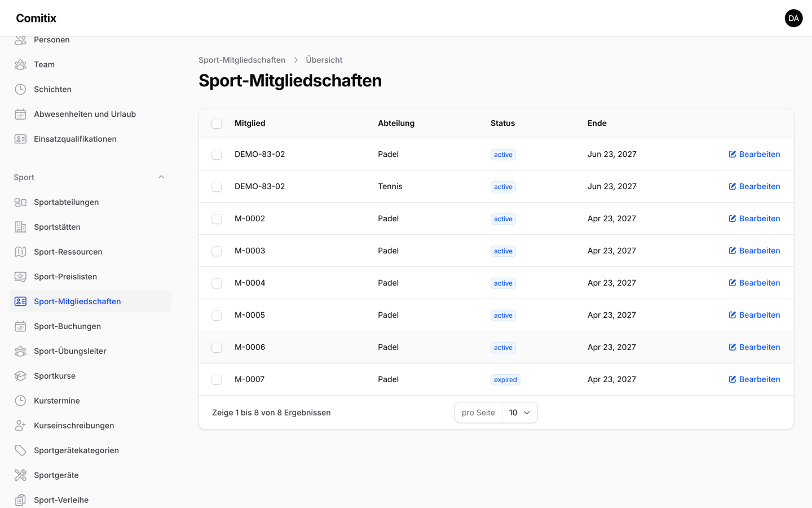Click the Sport-Buchungen calendar icon
The image size is (812, 508).
coord(20,326)
